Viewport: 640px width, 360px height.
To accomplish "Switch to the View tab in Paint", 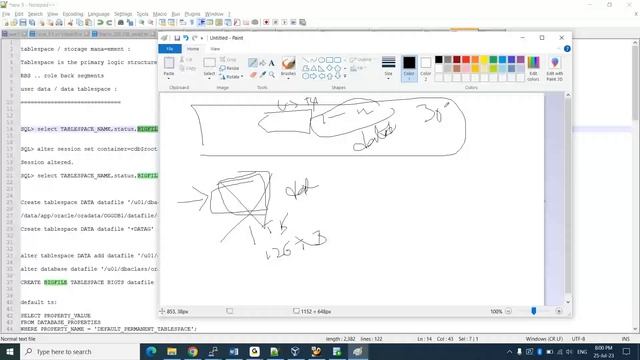I will pyautogui.click(x=215, y=49).
